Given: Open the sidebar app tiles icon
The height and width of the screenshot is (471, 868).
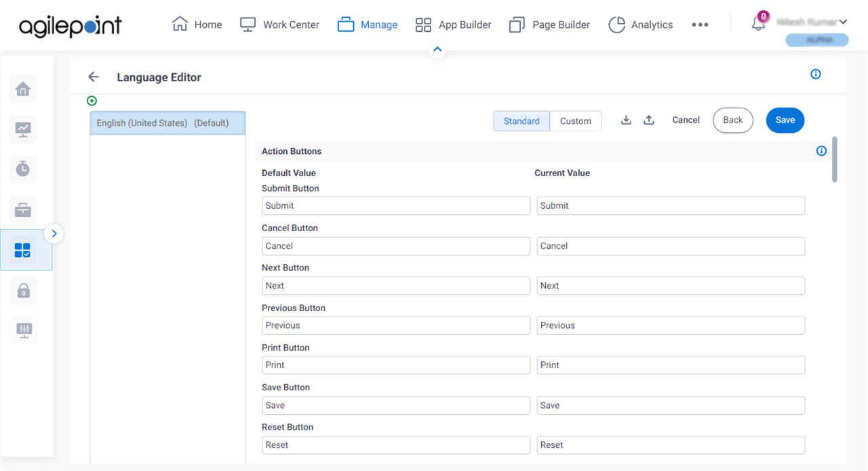Looking at the screenshot, I should click(23, 250).
